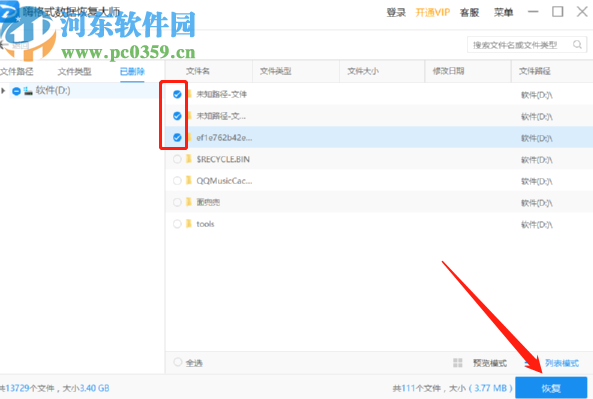The width and height of the screenshot is (593, 399).
Task: Select the tools folder name
Action: pyautogui.click(x=205, y=224)
